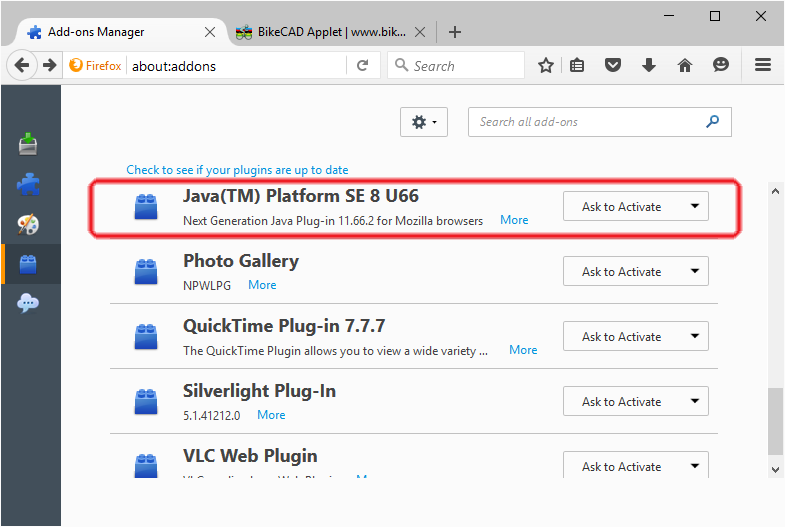Open the Appearance palette category
785x527 pixels.
pyautogui.click(x=28, y=224)
